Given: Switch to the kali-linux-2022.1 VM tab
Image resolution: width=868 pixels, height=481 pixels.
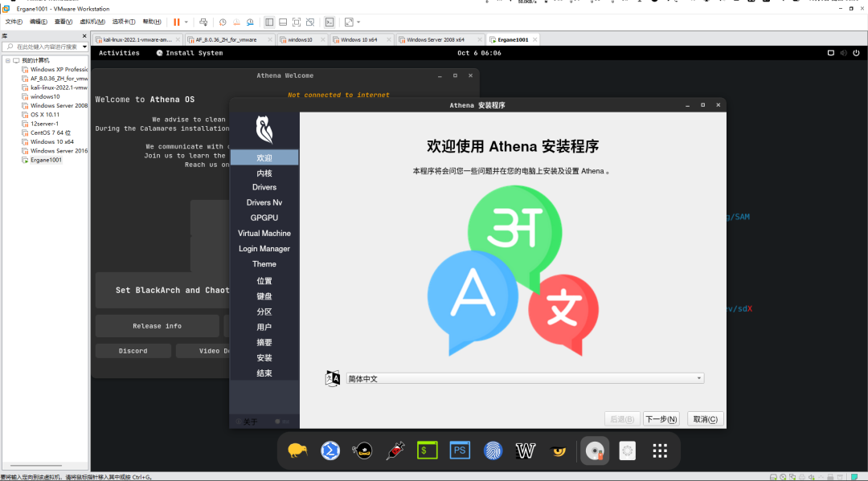Looking at the screenshot, I should (137, 40).
